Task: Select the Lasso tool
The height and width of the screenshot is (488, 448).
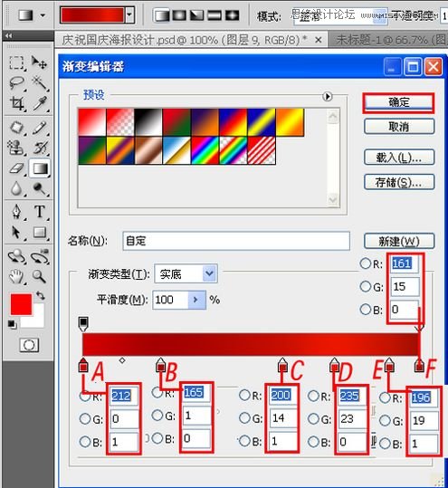Action: (16, 82)
